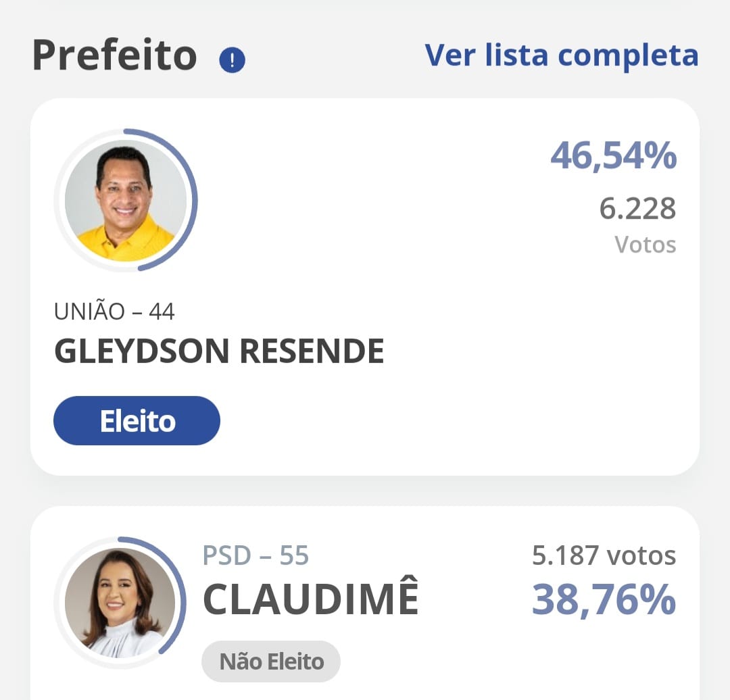Select the GLEYDSON RESENDE candidate name
The image size is (730, 700).
point(219,351)
